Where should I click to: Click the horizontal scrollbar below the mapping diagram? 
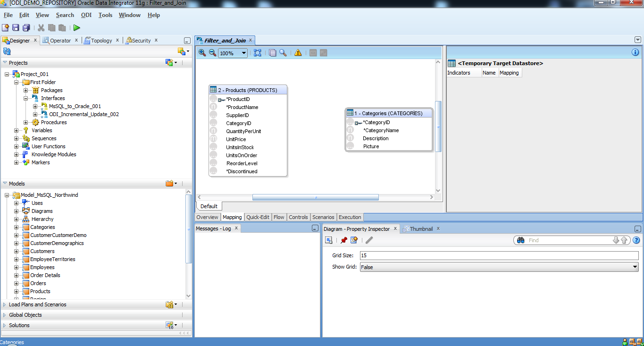pos(316,197)
